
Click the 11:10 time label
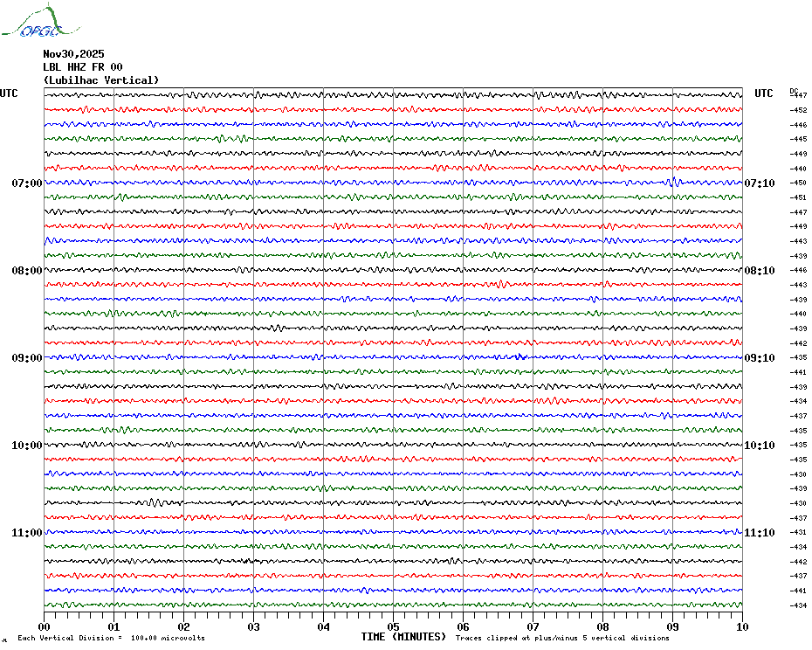760,532
